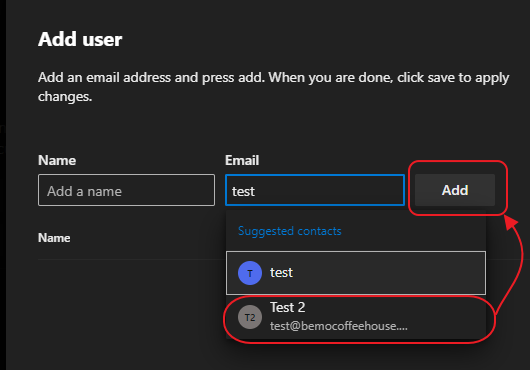Click the 'Add a name' placeholder text
This screenshot has width=530, height=370.
pos(84,191)
